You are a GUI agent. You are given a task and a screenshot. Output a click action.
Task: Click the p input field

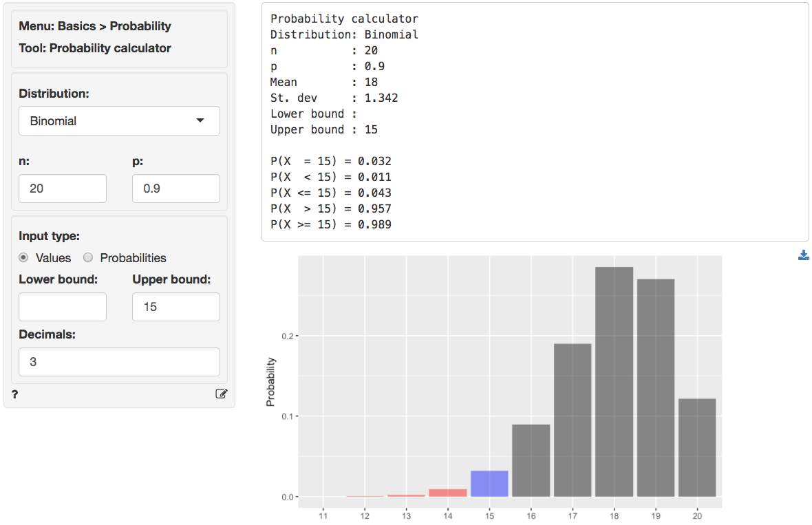pos(175,189)
